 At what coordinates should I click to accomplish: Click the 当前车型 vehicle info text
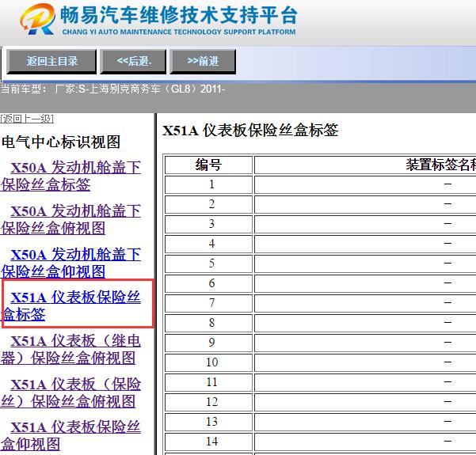point(113,89)
